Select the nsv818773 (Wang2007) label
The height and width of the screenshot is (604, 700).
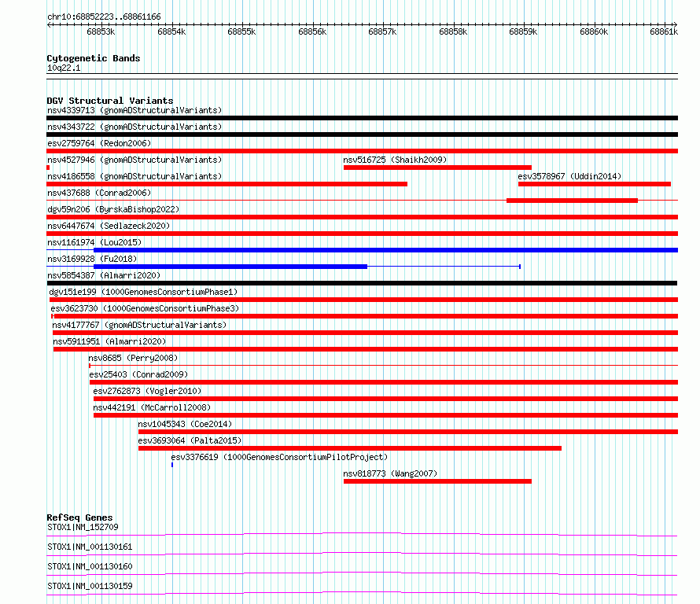tap(390, 473)
